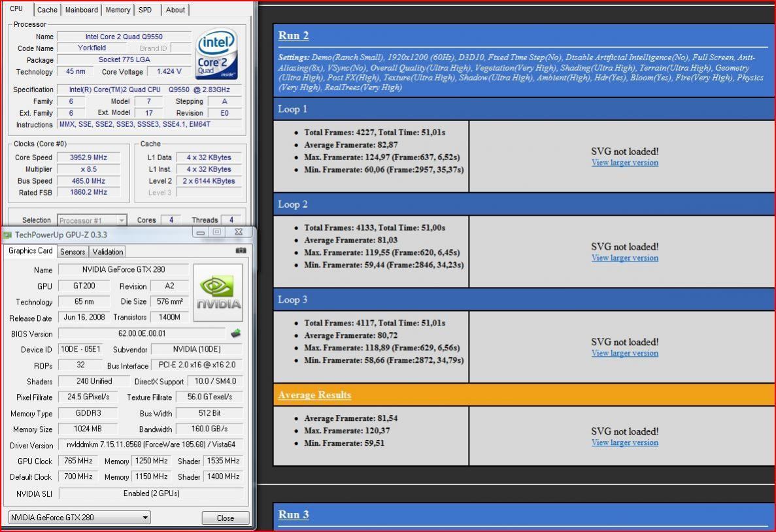Click the Texture Fillrate value 56.0 GTexel/s
The image size is (776, 532).
pyautogui.click(x=209, y=397)
